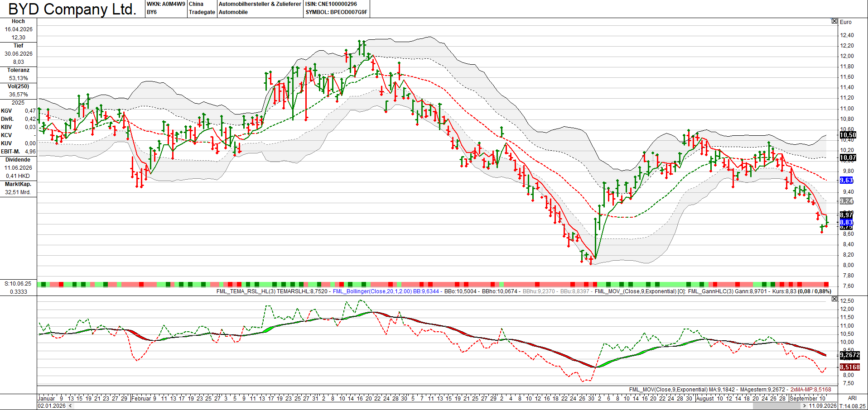
Task: Click the start date 02.01.2026
Action: coord(52,406)
